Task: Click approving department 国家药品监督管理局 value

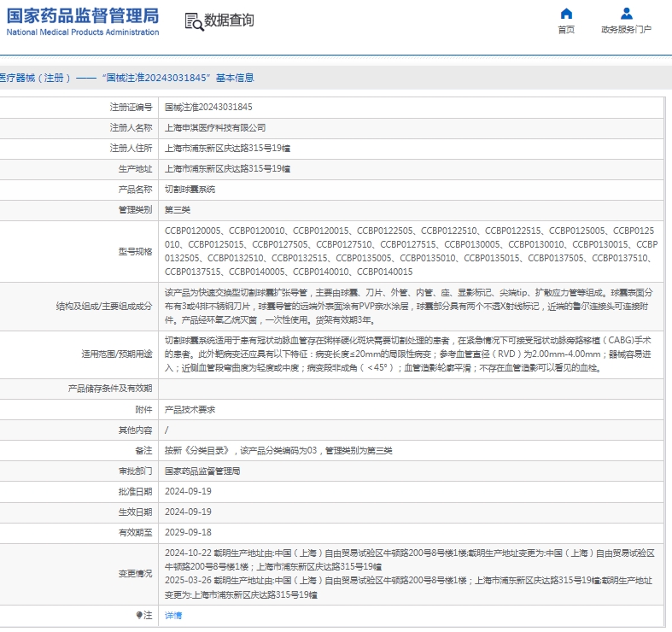Action: click(202, 471)
